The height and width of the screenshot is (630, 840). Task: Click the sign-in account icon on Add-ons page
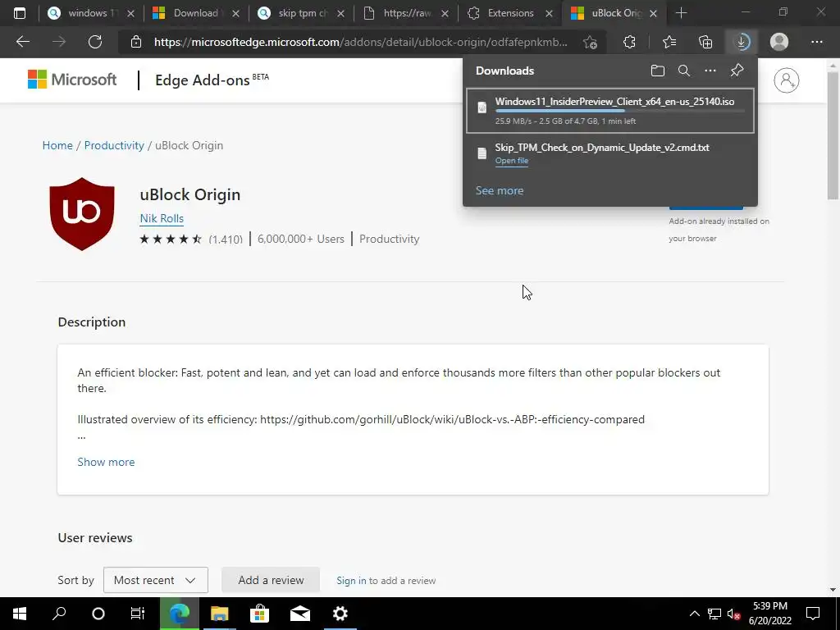(787, 80)
